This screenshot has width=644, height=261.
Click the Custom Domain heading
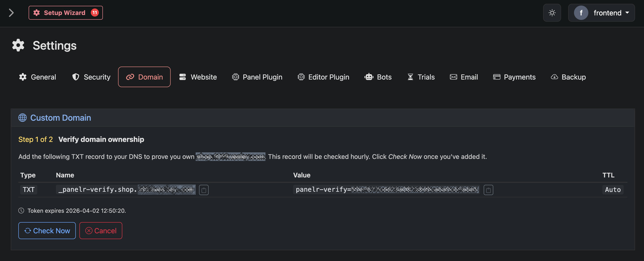click(61, 118)
